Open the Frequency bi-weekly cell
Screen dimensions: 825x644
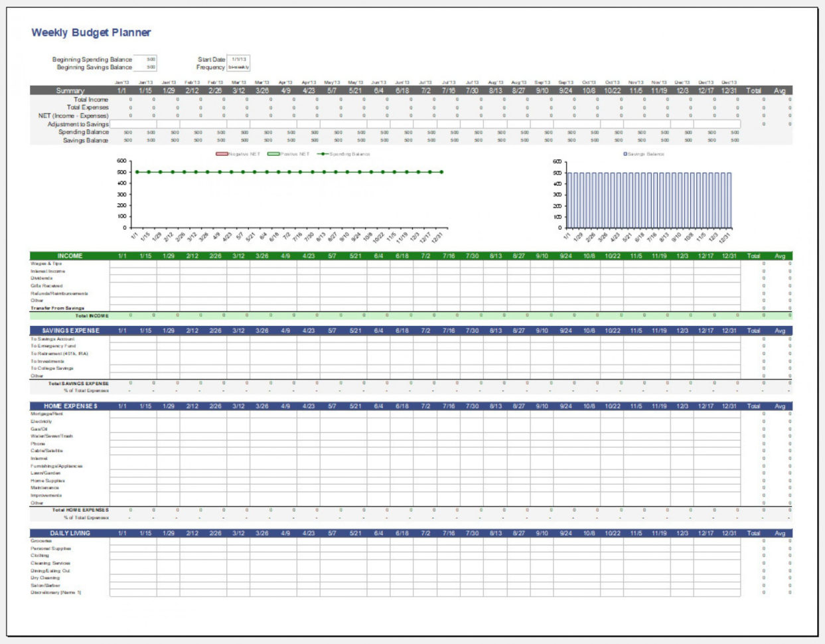click(x=238, y=67)
